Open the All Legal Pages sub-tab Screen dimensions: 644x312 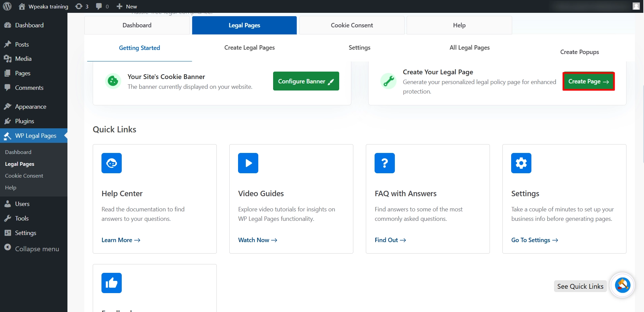coord(470,48)
